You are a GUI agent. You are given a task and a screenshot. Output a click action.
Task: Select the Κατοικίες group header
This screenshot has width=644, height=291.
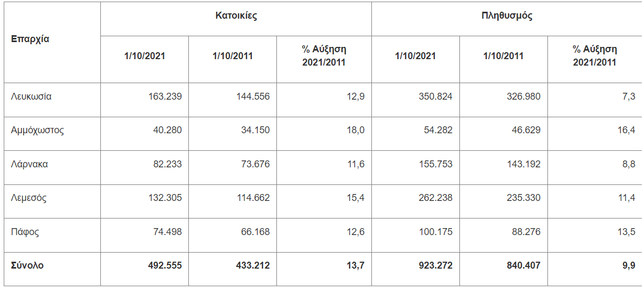(236, 15)
